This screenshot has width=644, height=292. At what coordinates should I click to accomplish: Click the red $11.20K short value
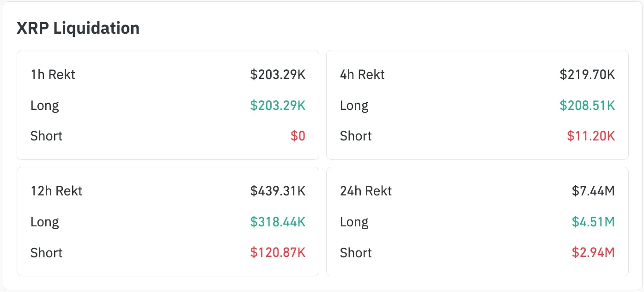pos(591,136)
